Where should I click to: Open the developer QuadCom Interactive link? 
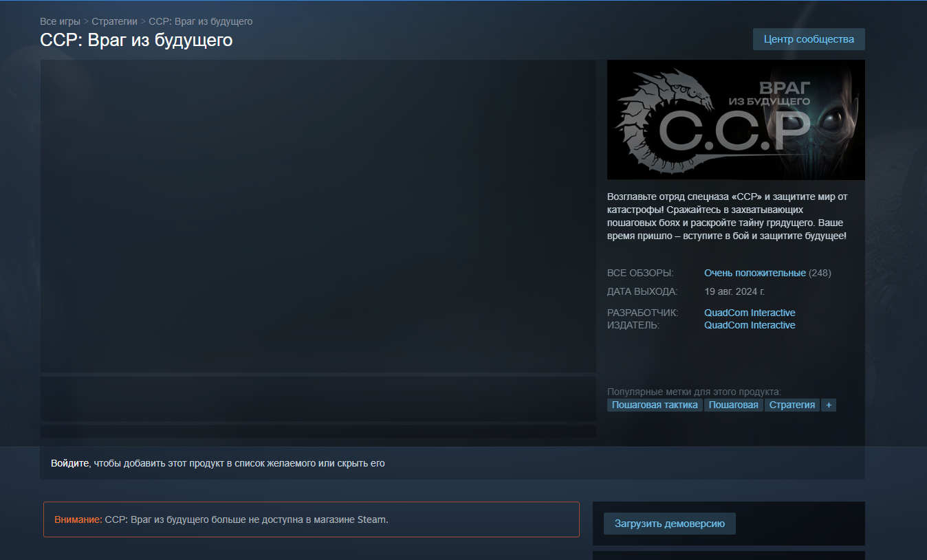click(x=750, y=313)
